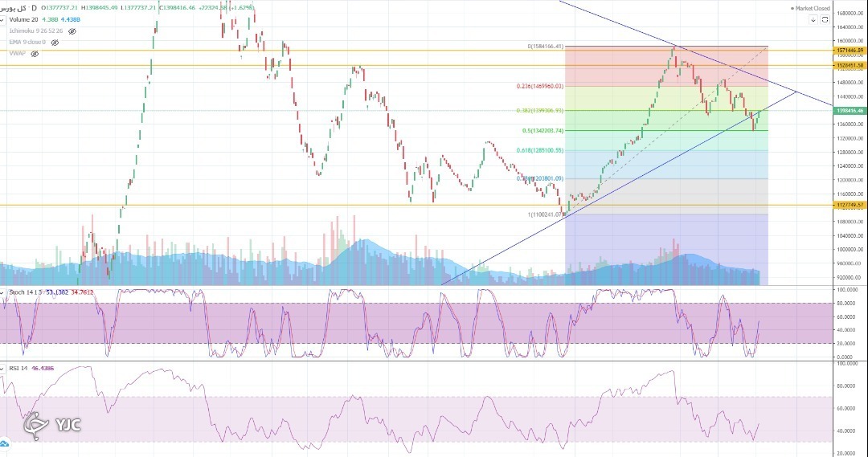Select the Fibonacci 0.382(1399306.93) level label

(540, 111)
